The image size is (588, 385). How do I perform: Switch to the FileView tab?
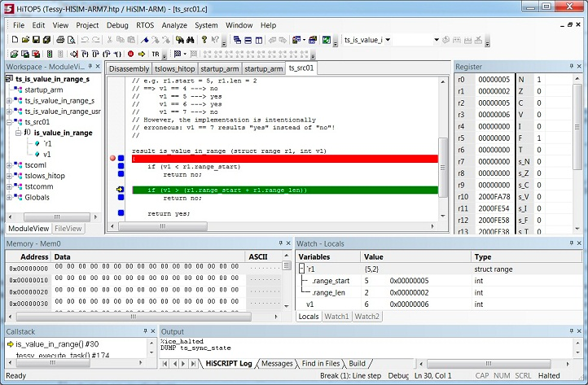click(x=68, y=228)
